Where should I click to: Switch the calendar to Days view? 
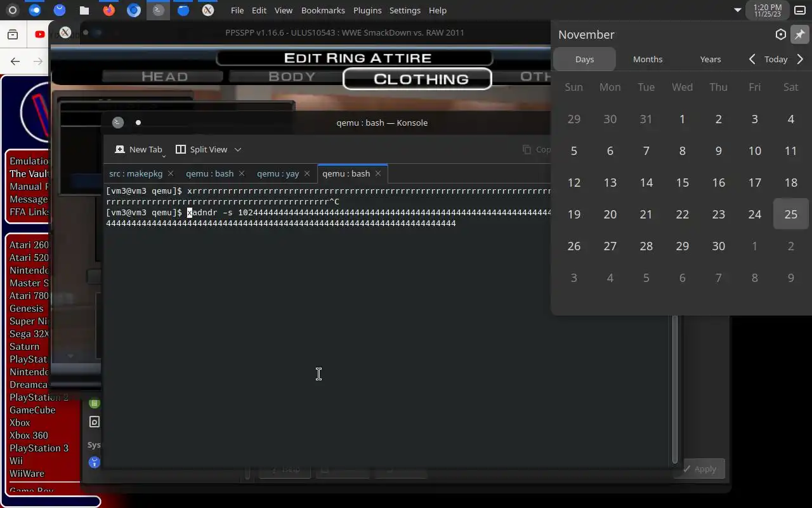coord(584,59)
